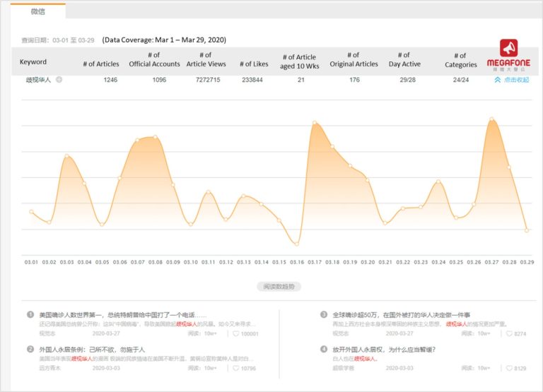This screenshot has height=392, width=543.
Task: Click the 阅读数趋势 button below chart
Action: [x=279, y=287]
